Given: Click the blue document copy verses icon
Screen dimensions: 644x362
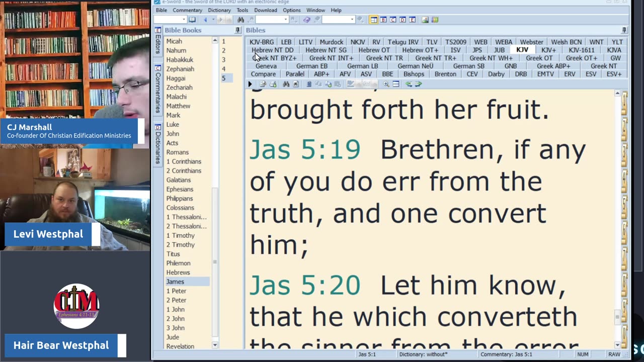Looking at the screenshot, I should pos(309,84).
